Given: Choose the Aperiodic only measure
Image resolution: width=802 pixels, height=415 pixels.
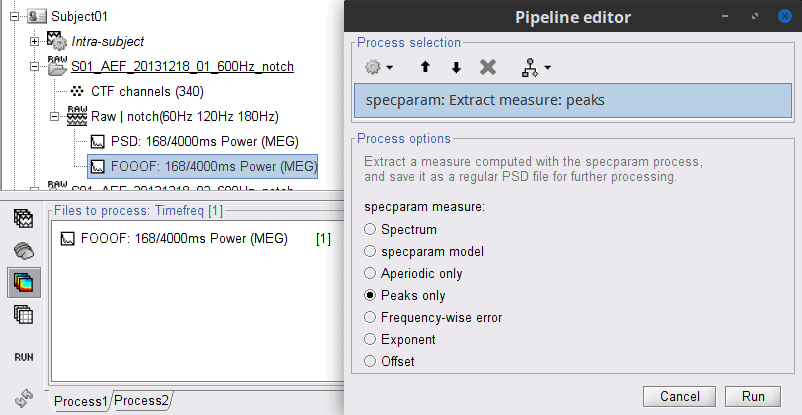Looking at the screenshot, I should coord(371,273).
